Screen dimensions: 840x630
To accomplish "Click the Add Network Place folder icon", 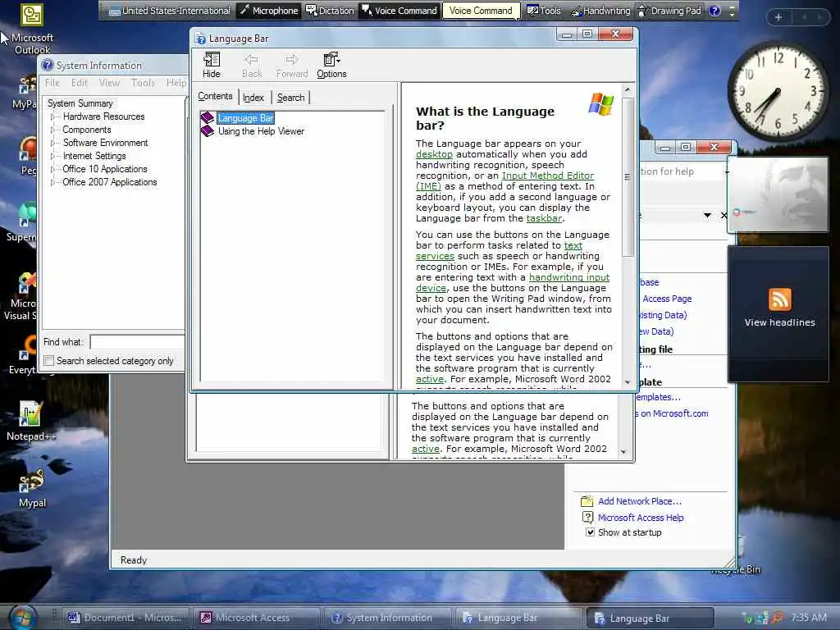I will point(587,501).
